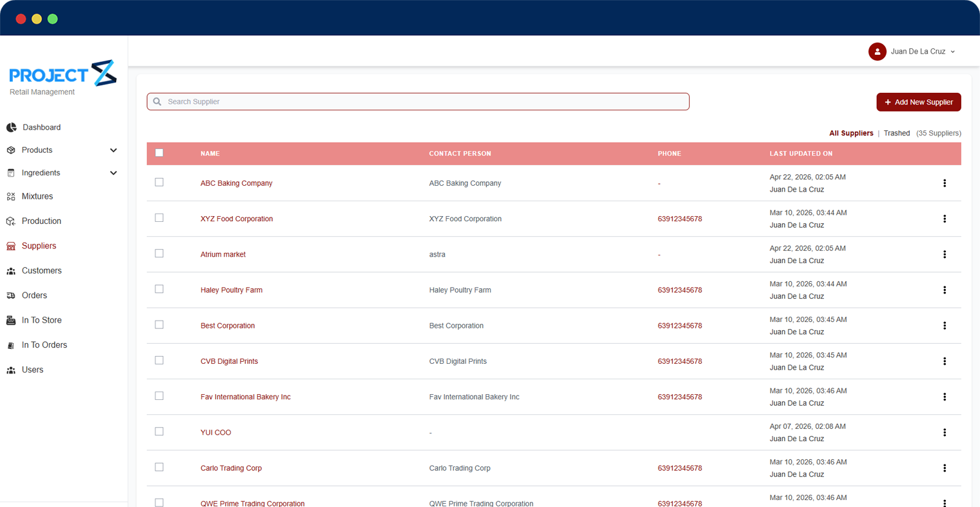Switch to the Trashed tab

(897, 134)
